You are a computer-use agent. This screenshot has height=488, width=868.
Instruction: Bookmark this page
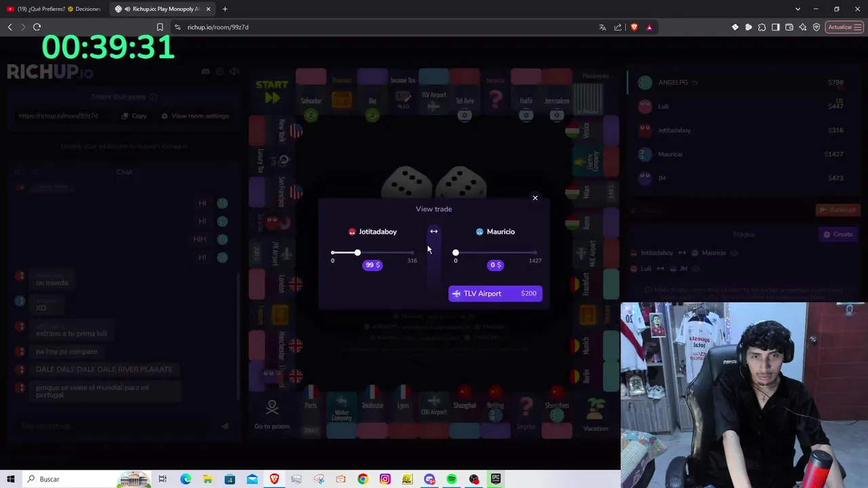coord(160,27)
